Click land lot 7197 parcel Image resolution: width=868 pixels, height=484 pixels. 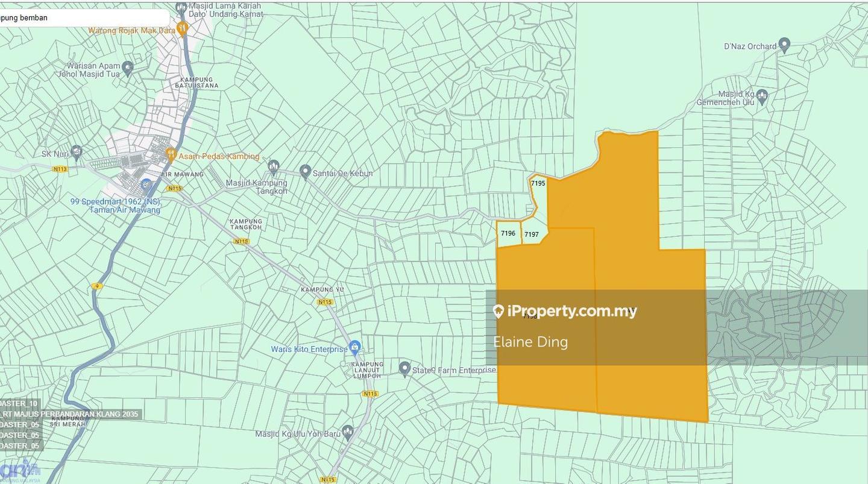coord(532,234)
